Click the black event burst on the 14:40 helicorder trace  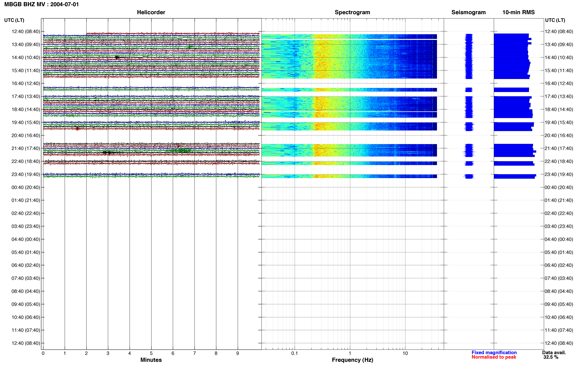117,57
